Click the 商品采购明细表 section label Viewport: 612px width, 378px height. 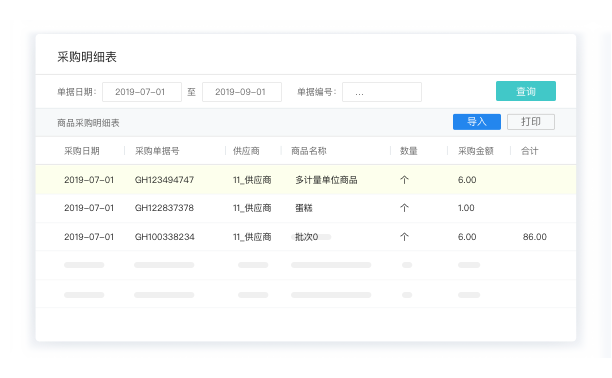point(88,123)
